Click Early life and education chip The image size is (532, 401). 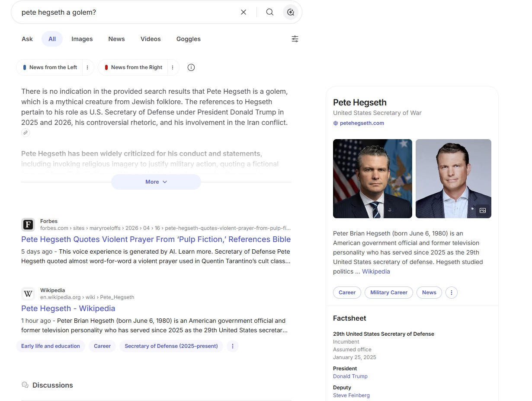(51, 346)
